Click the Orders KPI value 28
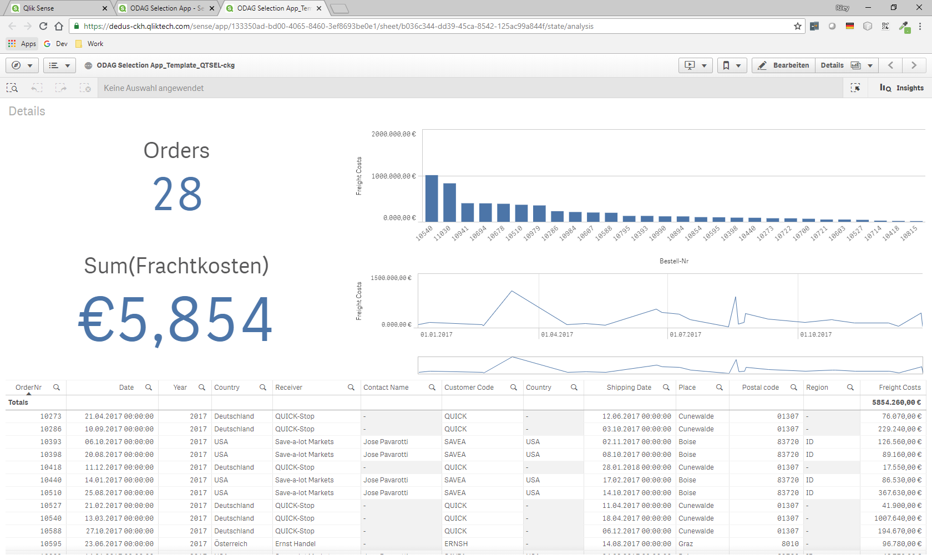 point(177,194)
